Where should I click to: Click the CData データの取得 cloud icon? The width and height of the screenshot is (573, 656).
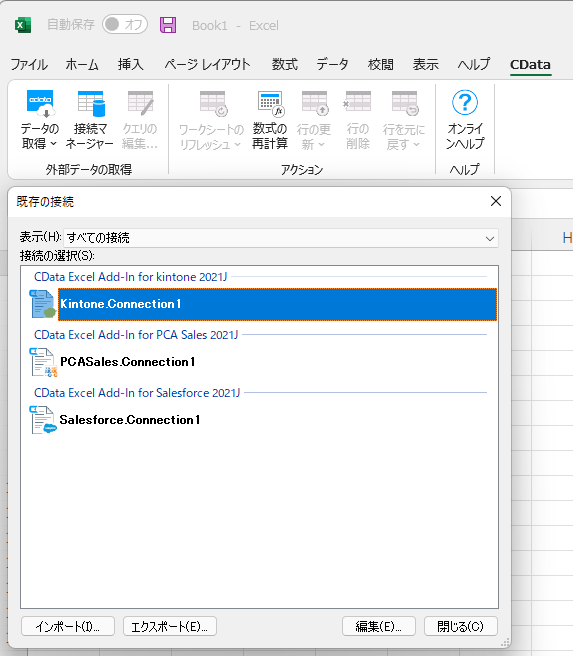point(40,103)
